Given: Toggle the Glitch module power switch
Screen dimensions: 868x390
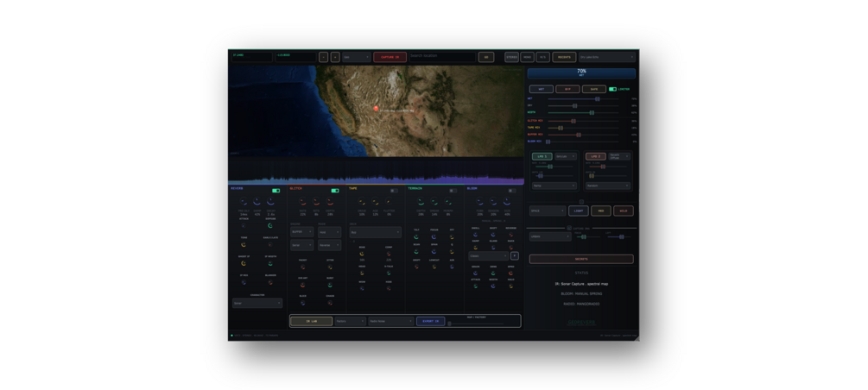Looking at the screenshot, I should [335, 191].
